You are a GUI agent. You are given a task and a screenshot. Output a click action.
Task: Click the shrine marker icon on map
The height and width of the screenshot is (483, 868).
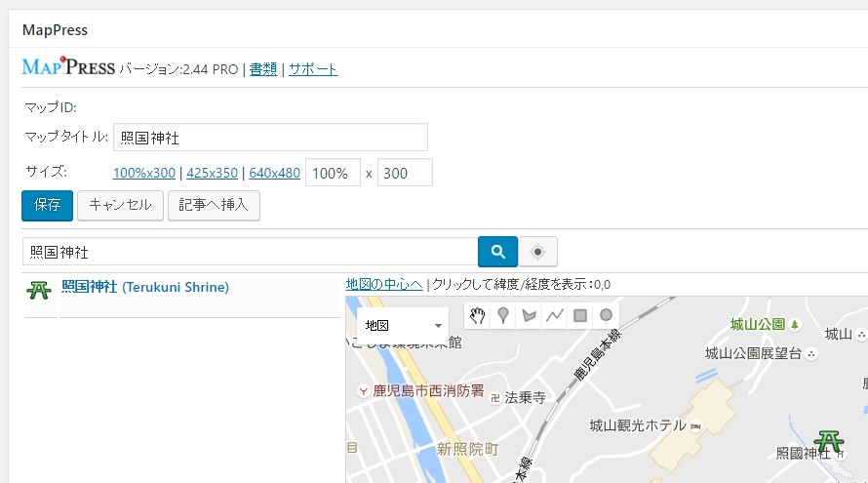click(829, 442)
